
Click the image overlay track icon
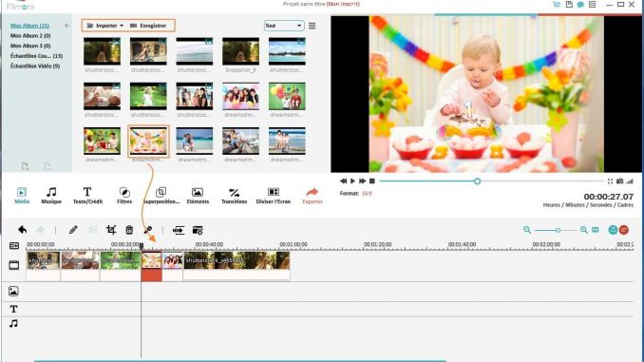(13, 291)
